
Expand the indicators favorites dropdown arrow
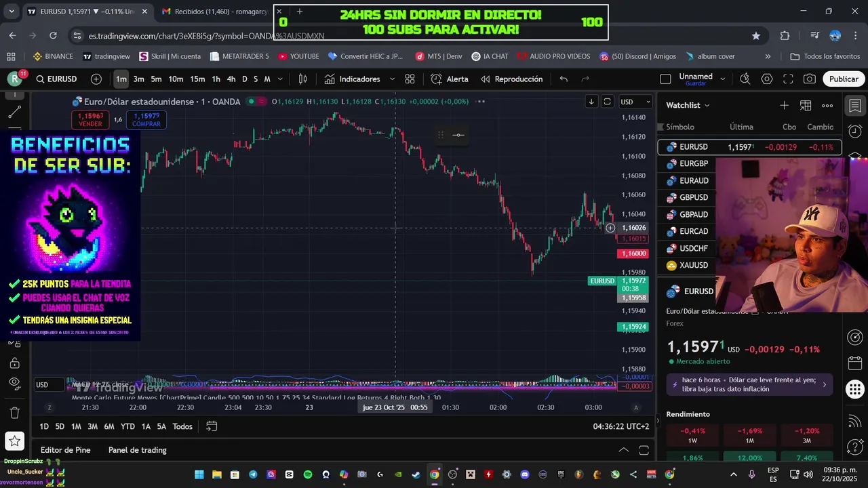(x=393, y=79)
